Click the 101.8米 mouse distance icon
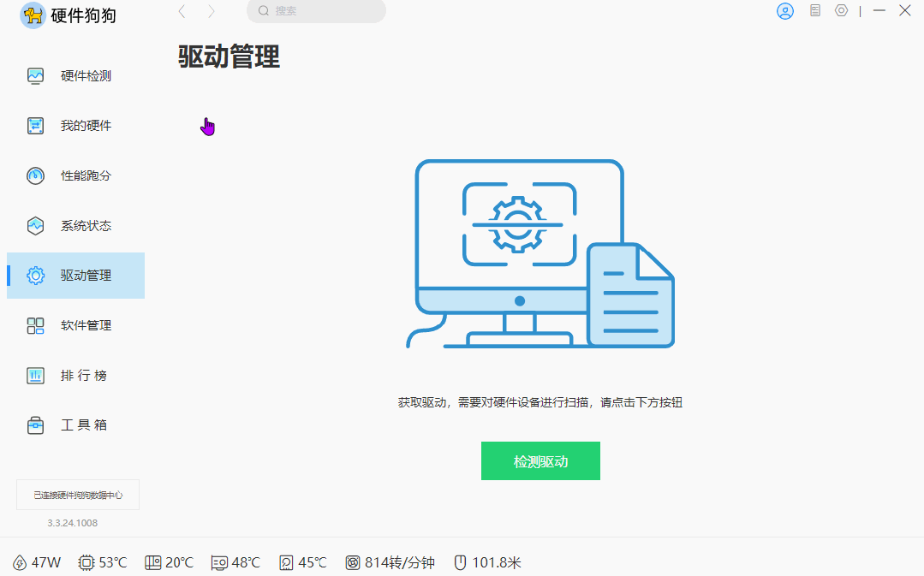924x576 pixels. coord(460,562)
